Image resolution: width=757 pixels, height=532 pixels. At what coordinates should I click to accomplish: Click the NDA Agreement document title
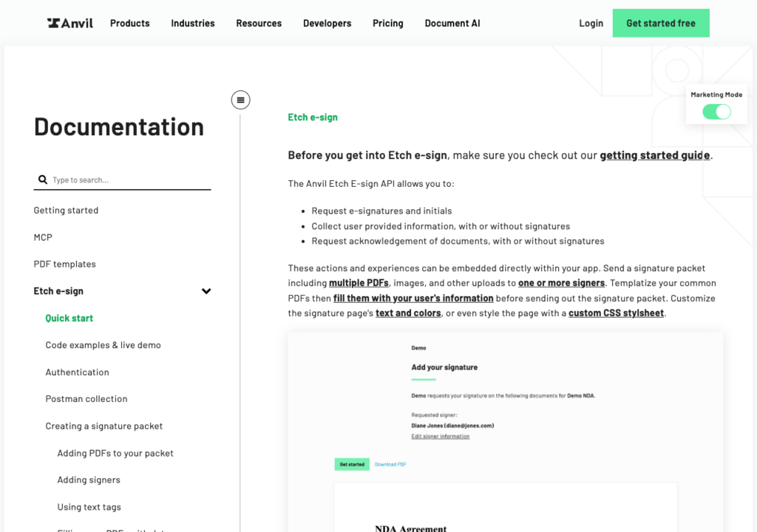(x=411, y=528)
